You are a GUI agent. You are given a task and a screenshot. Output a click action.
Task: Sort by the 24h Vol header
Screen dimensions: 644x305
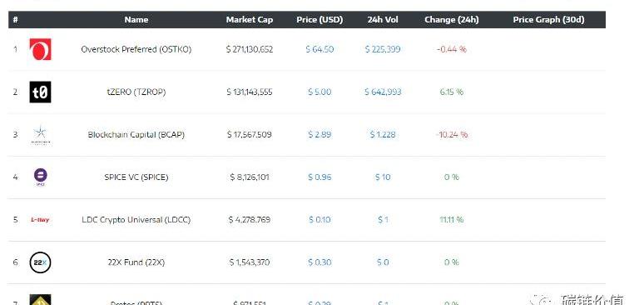383,20
